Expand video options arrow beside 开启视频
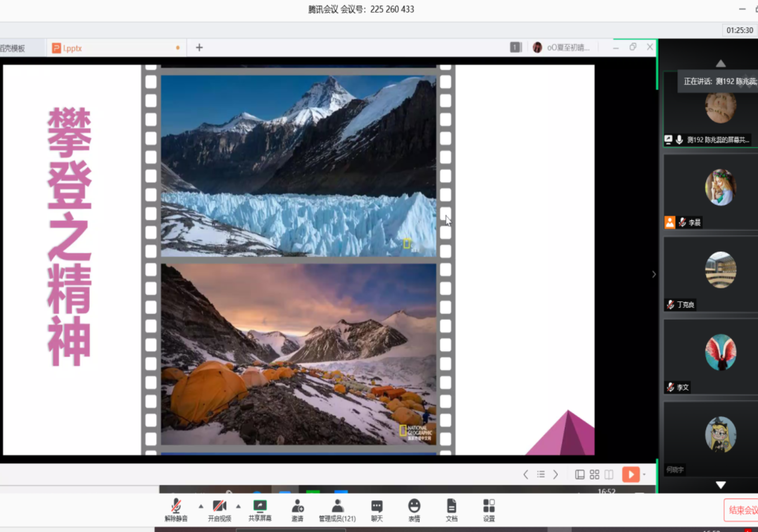Image resolution: width=758 pixels, height=532 pixels. click(238, 506)
